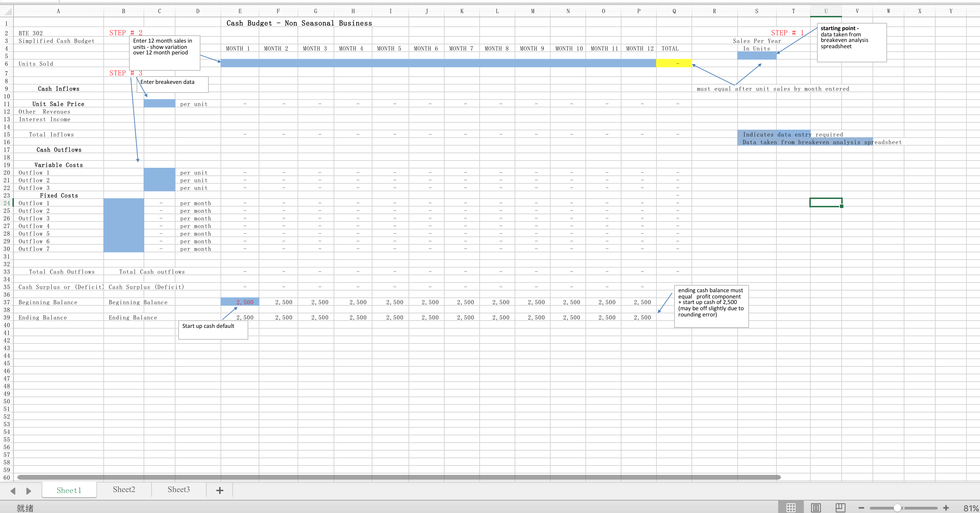
Task: Select the red 2,500 Beginning Balance cell
Action: click(240, 302)
